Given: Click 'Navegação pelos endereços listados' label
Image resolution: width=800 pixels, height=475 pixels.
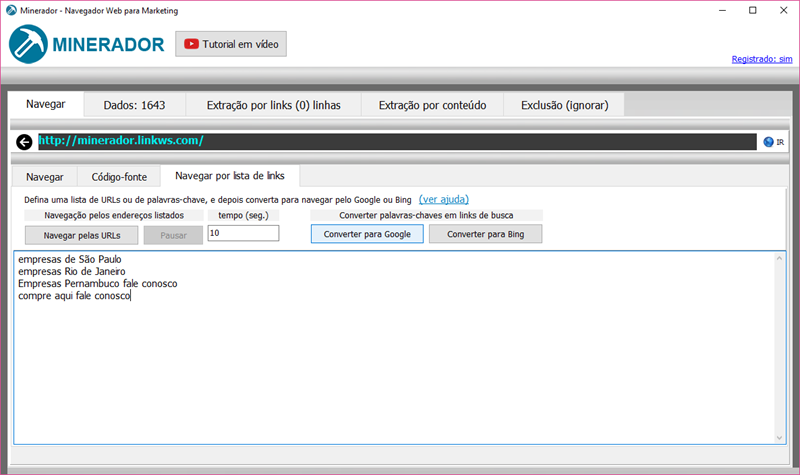Looking at the screenshot, I should tap(114, 215).
